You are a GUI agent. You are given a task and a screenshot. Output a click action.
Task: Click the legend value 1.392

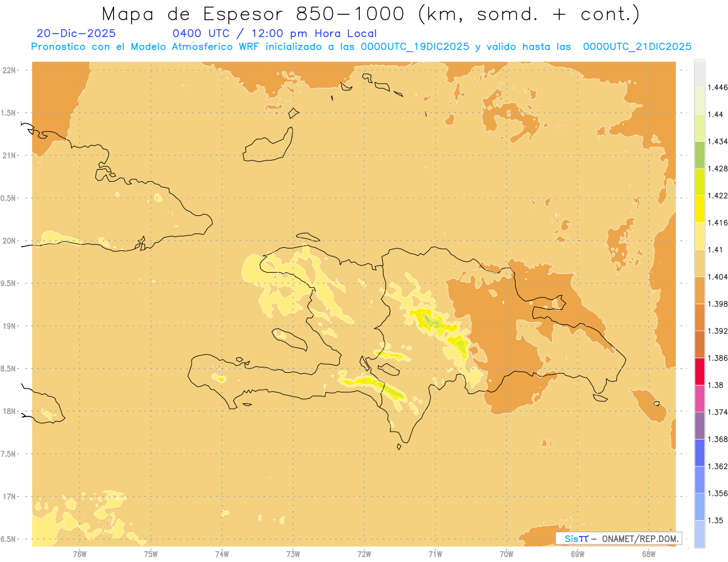coord(718,331)
